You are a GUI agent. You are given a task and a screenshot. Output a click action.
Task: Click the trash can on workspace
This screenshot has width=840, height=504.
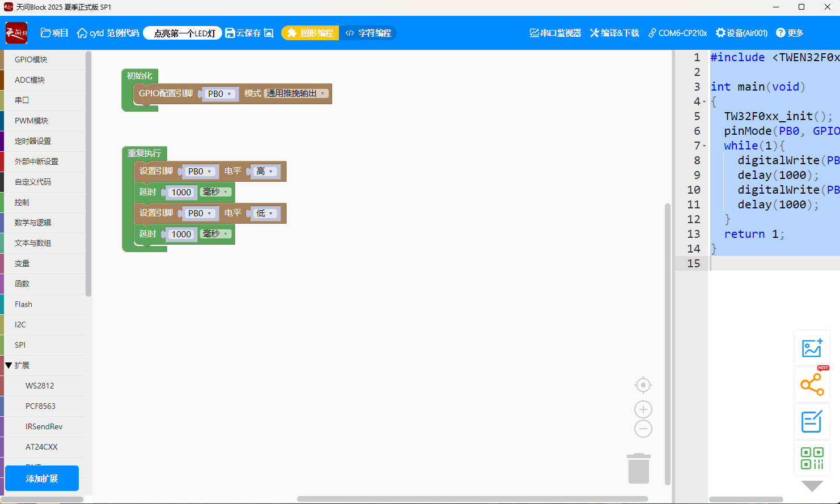(638, 468)
